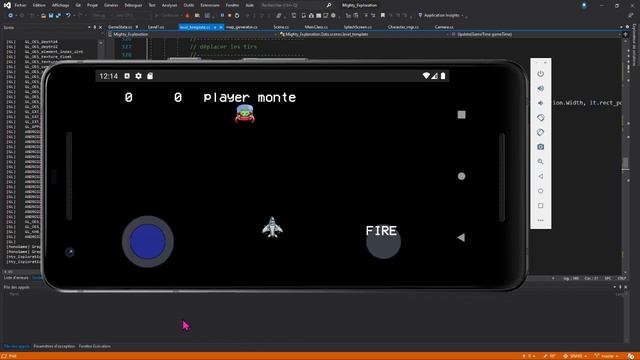The image size is (640, 360).
Task: Click the emulator power button icon
Action: (540, 73)
